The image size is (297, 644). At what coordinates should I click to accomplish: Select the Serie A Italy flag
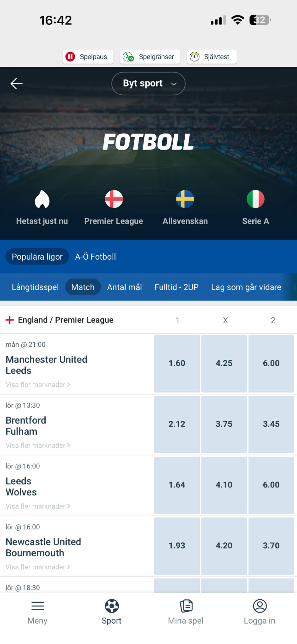tap(255, 199)
